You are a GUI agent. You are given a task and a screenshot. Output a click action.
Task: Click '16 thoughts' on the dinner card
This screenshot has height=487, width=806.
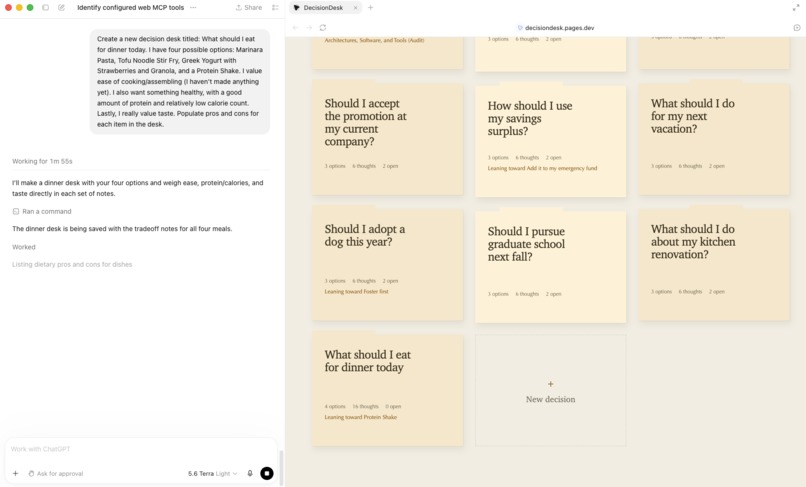pyautogui.click(x=365, y=406)
